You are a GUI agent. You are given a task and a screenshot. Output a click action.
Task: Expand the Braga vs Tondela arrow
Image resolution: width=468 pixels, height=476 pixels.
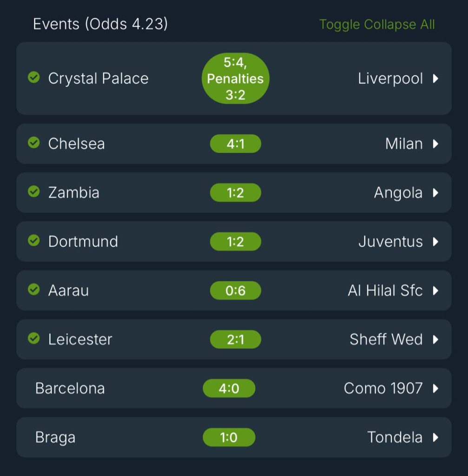point(435,437)
